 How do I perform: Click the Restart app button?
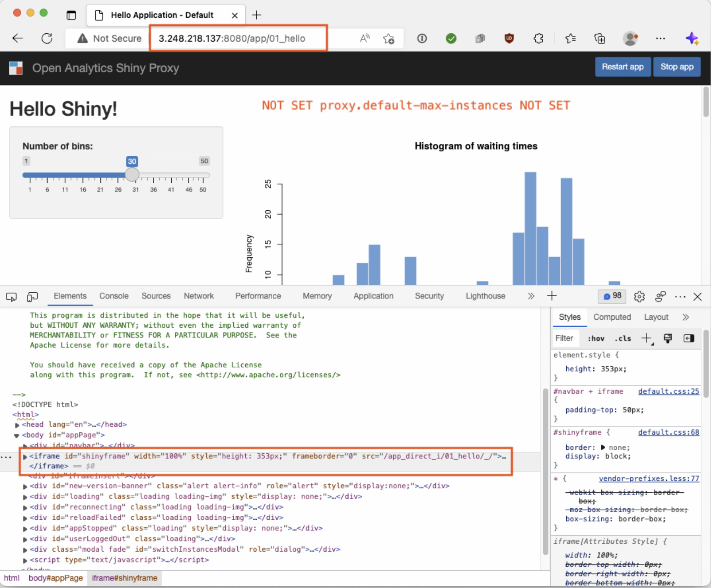click(x=622, y=67)
